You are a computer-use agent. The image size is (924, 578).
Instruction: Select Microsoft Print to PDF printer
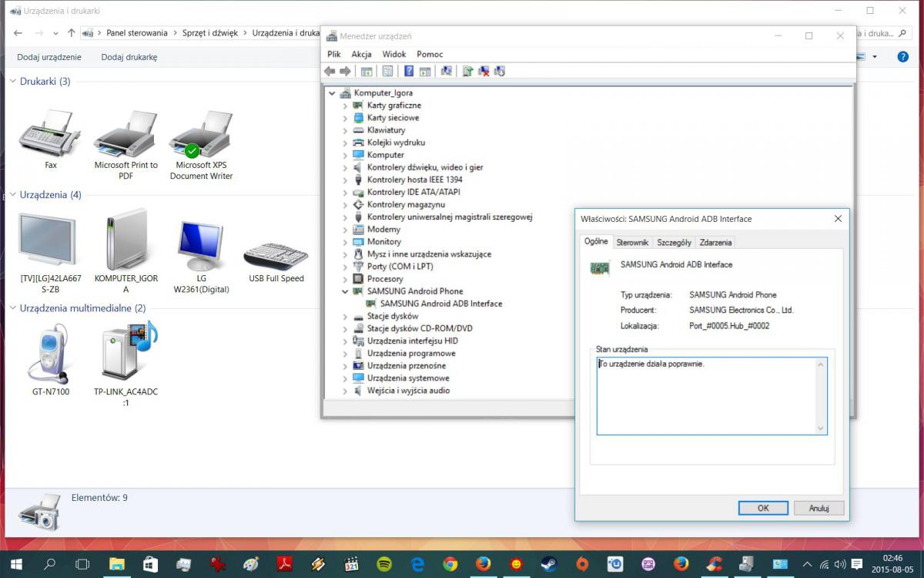[126, 144]
